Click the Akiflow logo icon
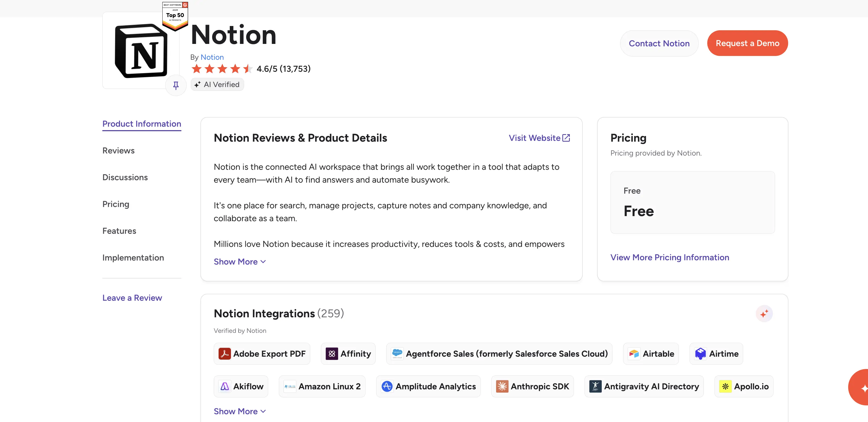Viewport: 868px width, 422px height. pyautogui.click(x=225, y=386)
